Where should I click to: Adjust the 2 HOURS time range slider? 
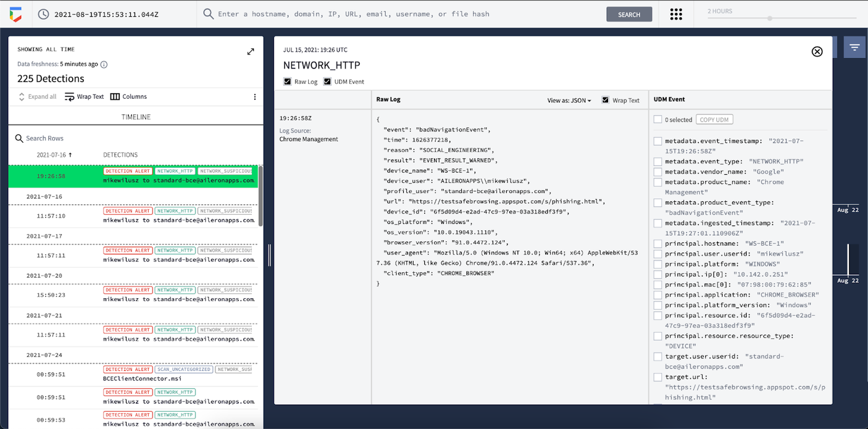click(769, 19)
